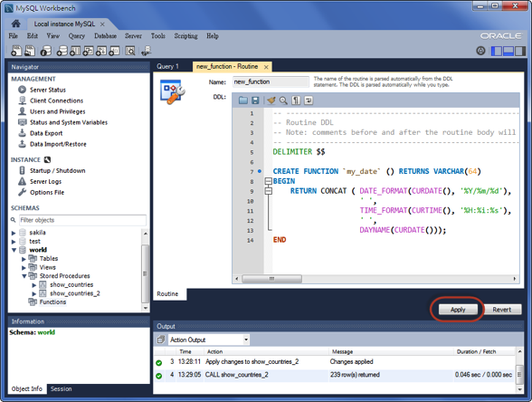Click the beautify broom icon in DDL toolbar
Screen dimensions: 532x402
click(271, 100)
